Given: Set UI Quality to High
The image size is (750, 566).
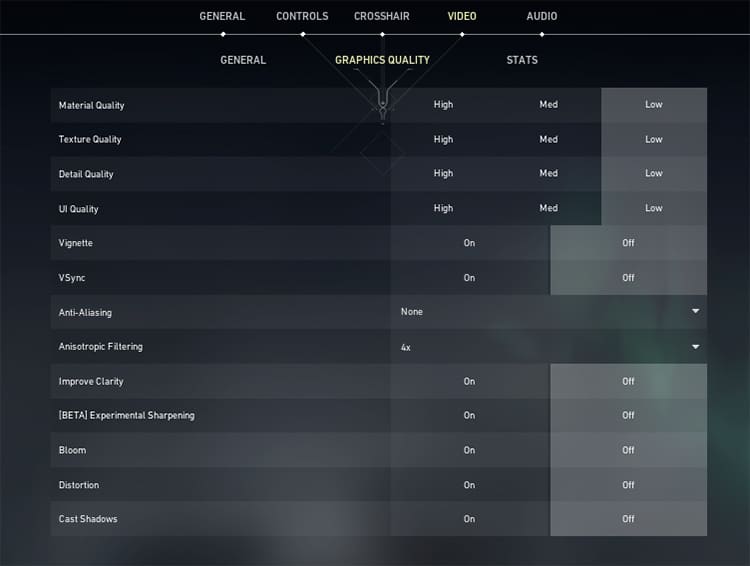Looking at the screenshot, I should (x=443, y=208).
